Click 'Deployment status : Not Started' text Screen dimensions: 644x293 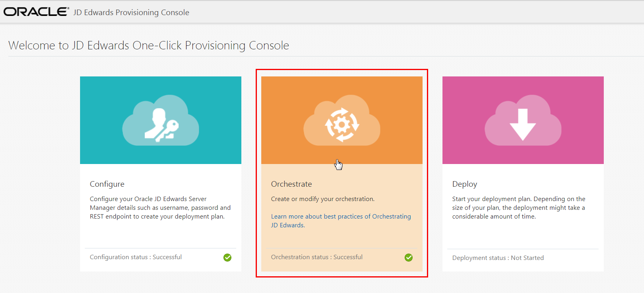[x=498, y=258]
